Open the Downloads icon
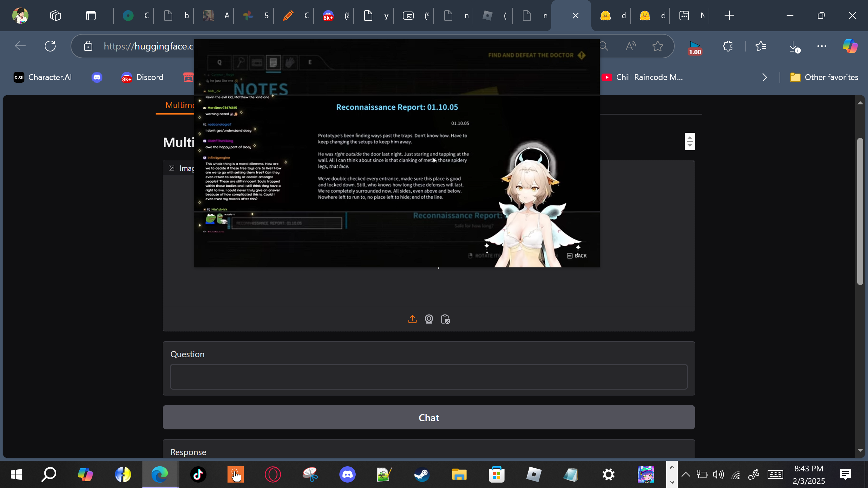The height and width of the screenshot is (488, 868). coord(794,47)
